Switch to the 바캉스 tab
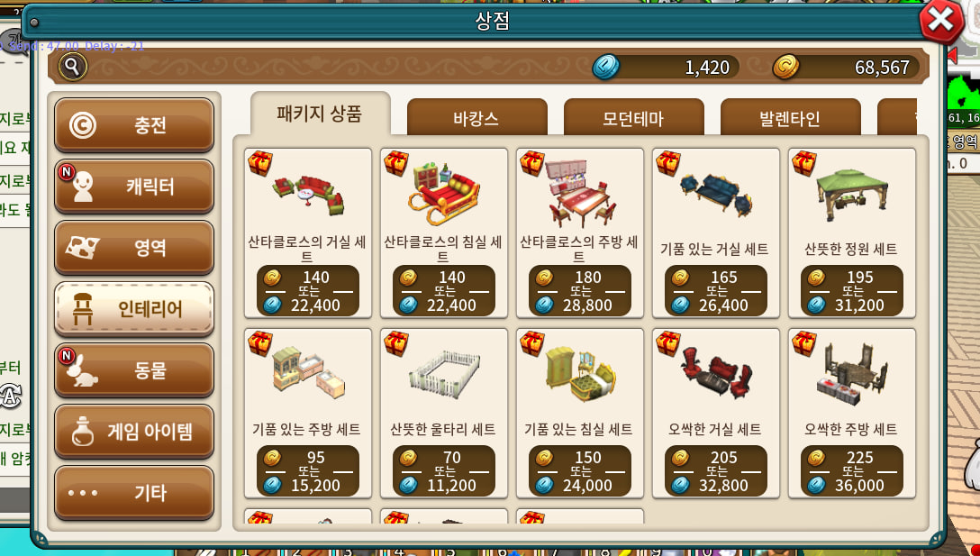Viewport: 980px width, 556px height. coord(476,117)
